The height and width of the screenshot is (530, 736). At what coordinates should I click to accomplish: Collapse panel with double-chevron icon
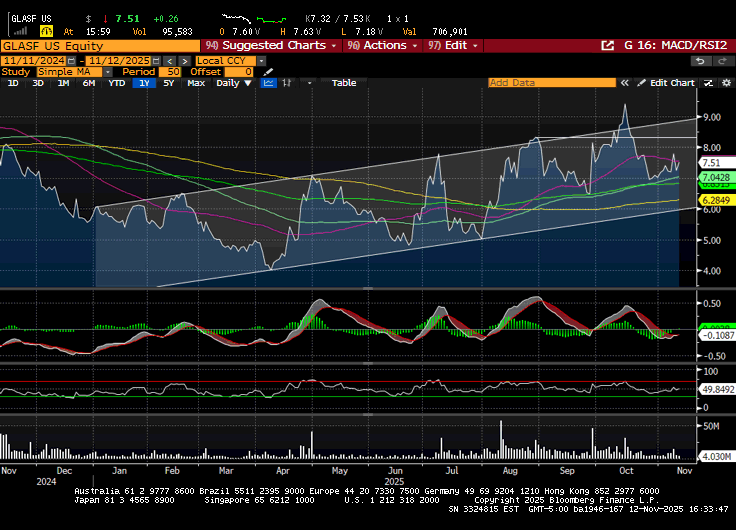click(624, 83)
